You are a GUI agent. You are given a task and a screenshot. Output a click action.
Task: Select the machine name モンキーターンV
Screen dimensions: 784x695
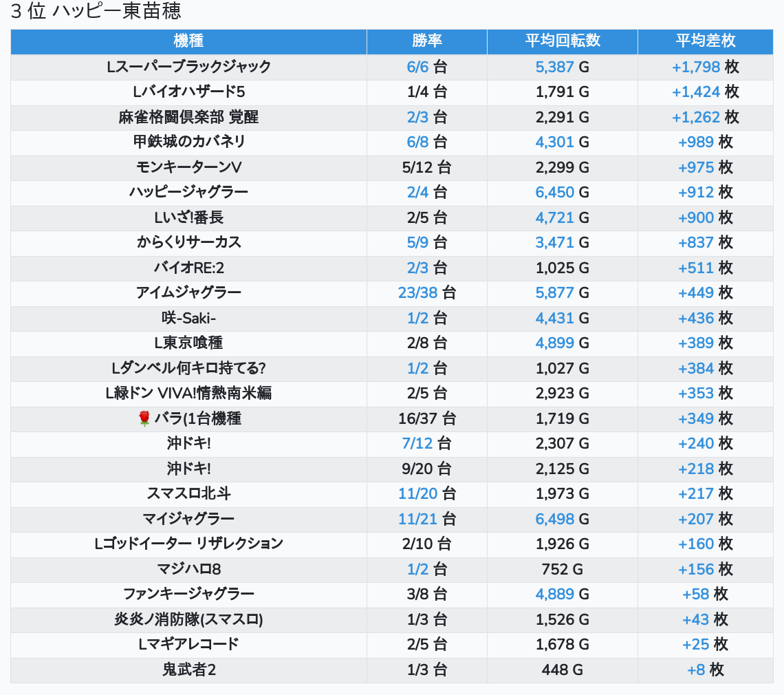point(188,167)
